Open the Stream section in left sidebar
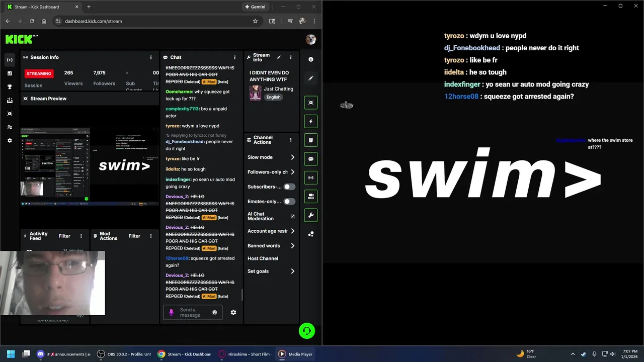The image size is (644, 362). click(10, 60)
